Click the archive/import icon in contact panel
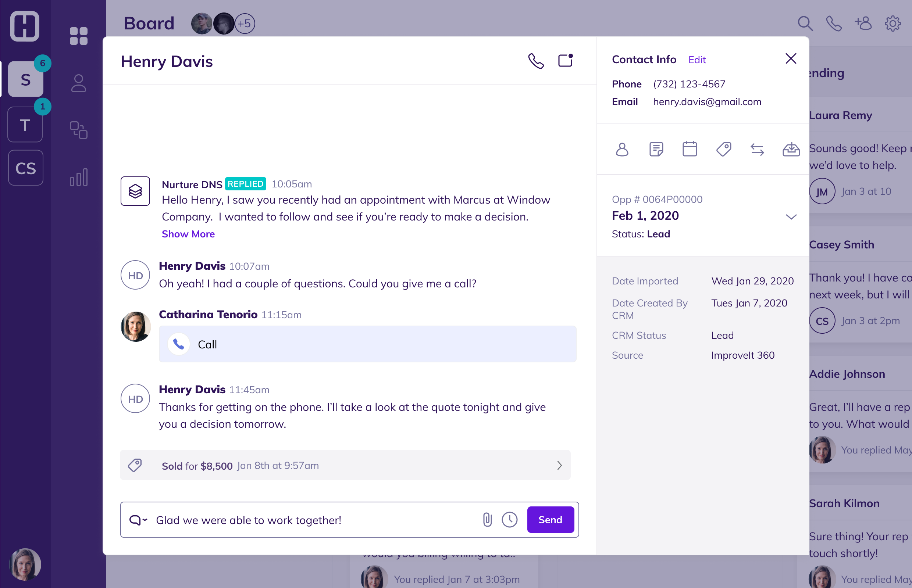Image resolution: width=912 pixels, height=588 pixels. pos(791,149)
